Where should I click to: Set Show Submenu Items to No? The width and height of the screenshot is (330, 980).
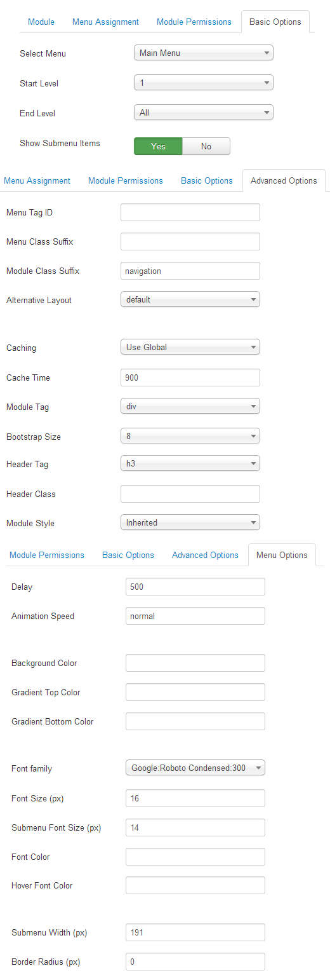(x=206, y=146)
